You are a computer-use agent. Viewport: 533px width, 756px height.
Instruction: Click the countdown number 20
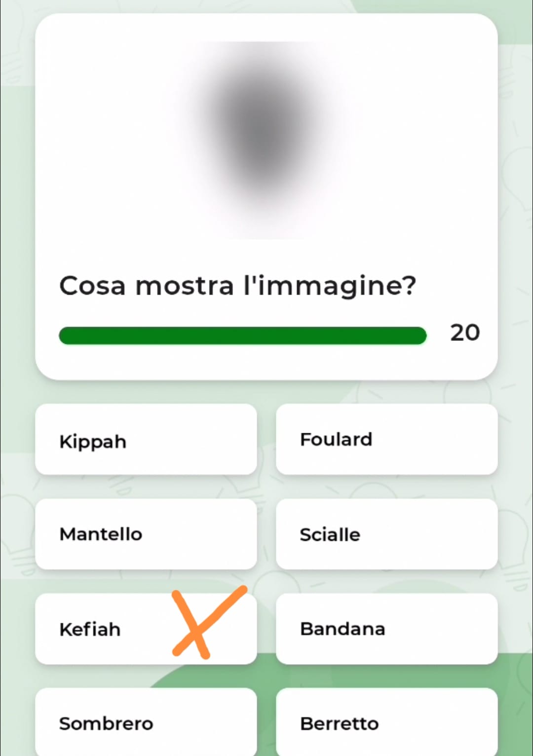coord(464,333)
